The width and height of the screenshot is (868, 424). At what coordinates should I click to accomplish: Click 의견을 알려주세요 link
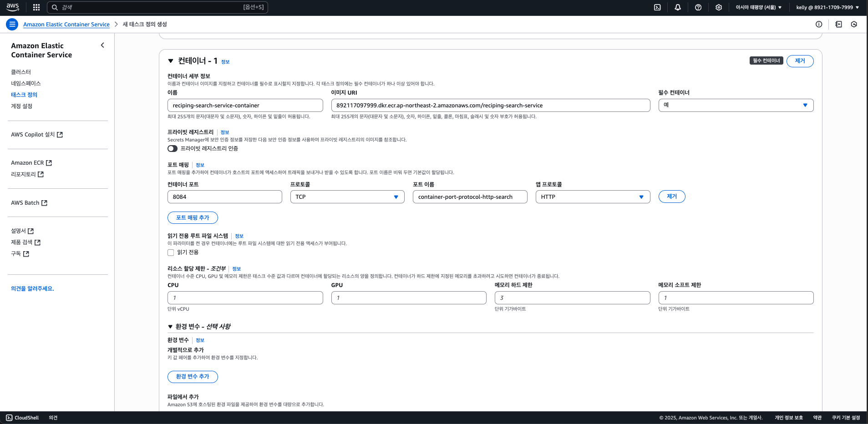pos(32,288)
